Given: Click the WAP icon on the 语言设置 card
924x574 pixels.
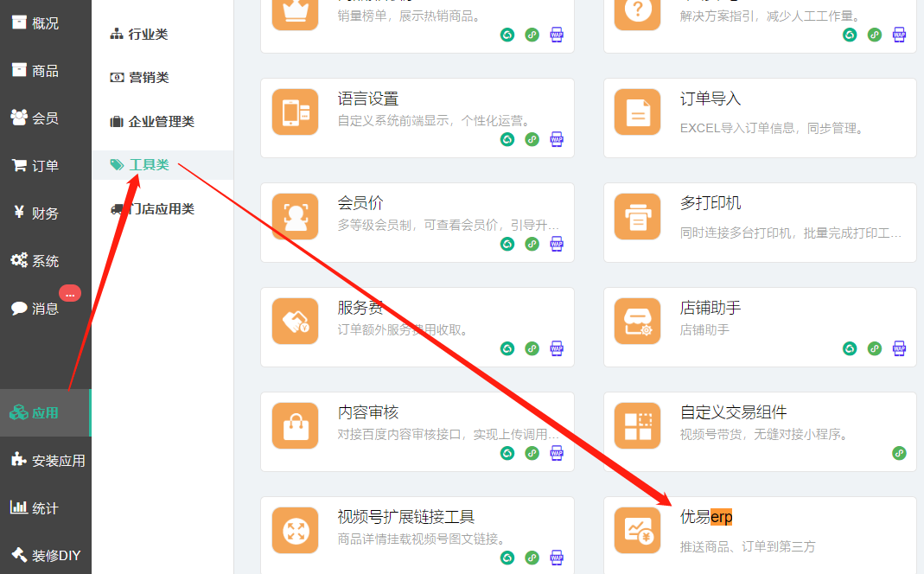Looking at the screenshot, I should (557, 140).
